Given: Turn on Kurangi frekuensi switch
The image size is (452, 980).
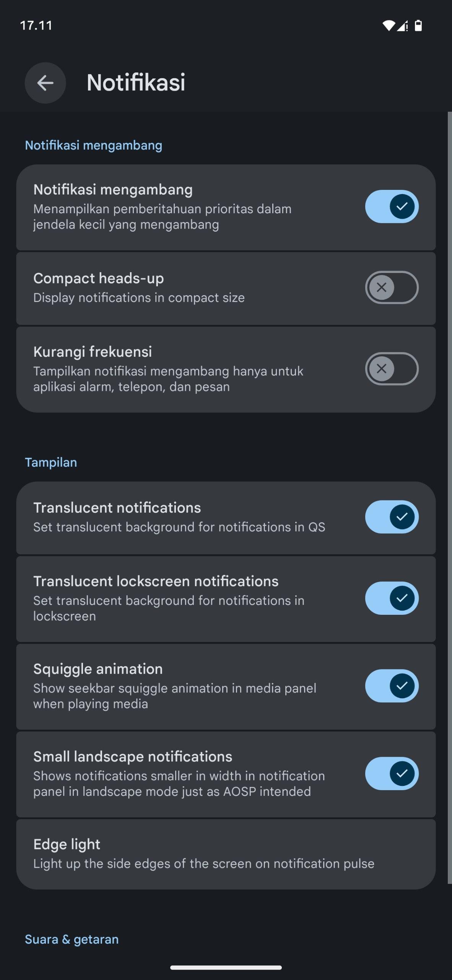Looking at the screenshot, I should coord(392,369).
